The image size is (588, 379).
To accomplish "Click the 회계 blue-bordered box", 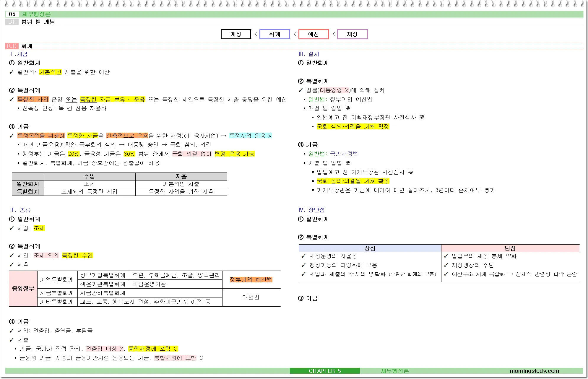I will (274, 34).
